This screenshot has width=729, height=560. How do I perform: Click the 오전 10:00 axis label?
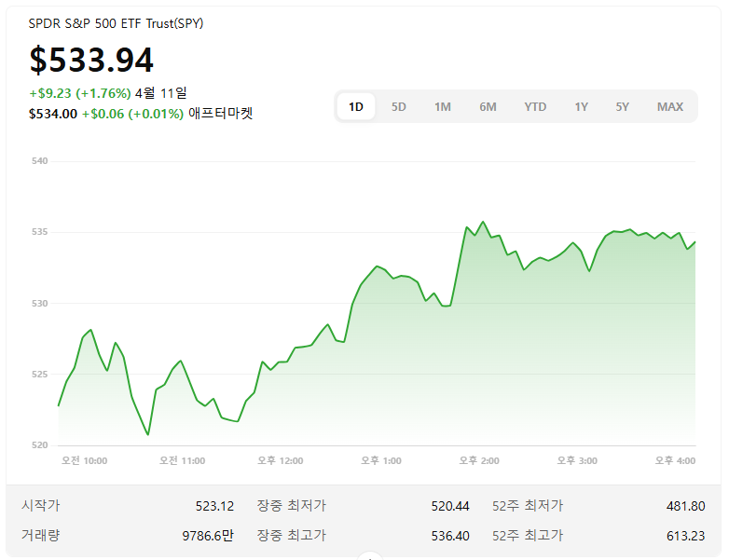(84, 460)
